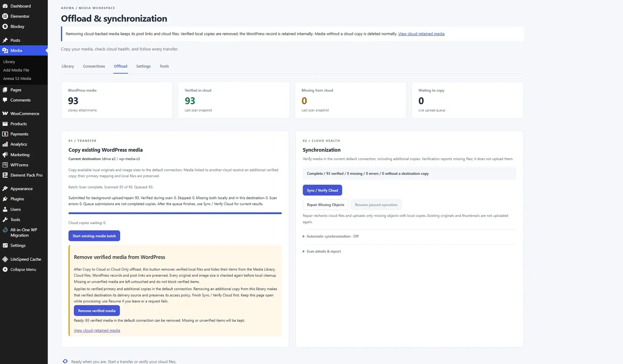This screenshot has height=364, width=623.
Task: Click the Appearance brush icon
Action: pyautogui.click(x=5, y=189)
